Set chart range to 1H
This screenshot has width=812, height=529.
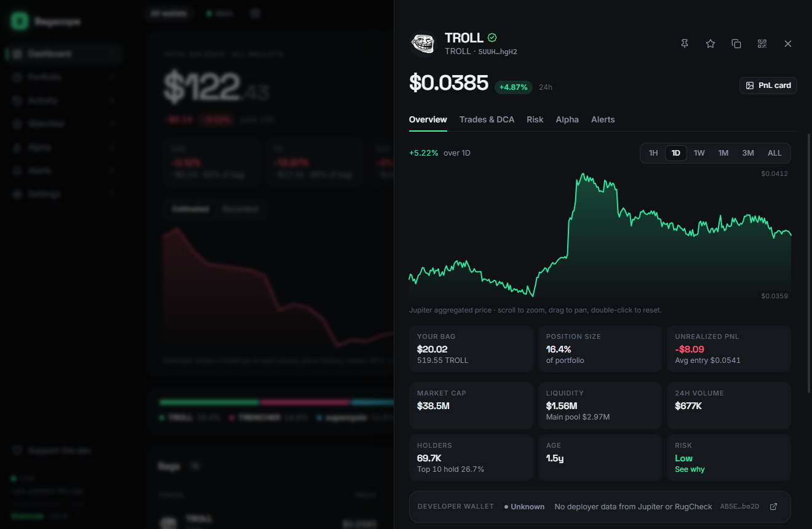pyautogui.click(x=653, y=153)
